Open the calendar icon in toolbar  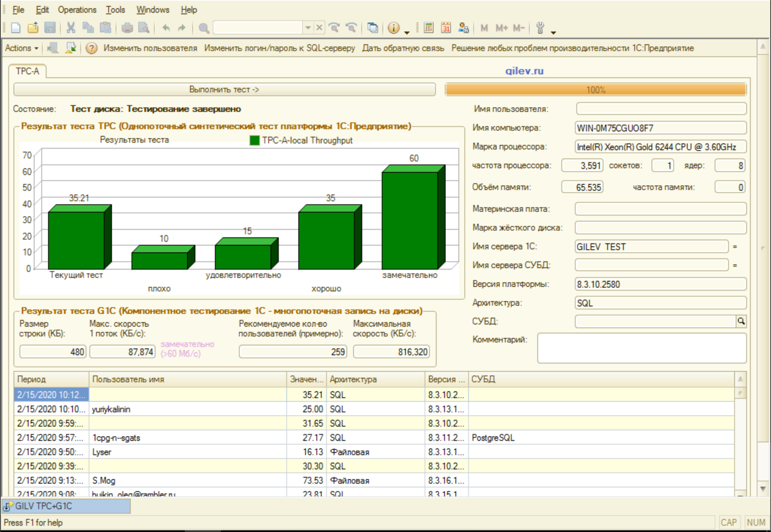click(446, 28)
